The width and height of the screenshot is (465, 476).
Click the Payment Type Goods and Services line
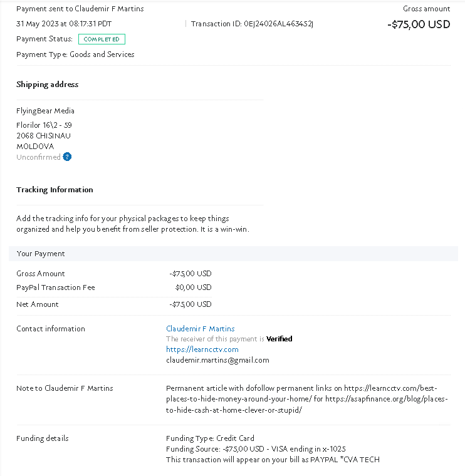[x=75, y=54]
